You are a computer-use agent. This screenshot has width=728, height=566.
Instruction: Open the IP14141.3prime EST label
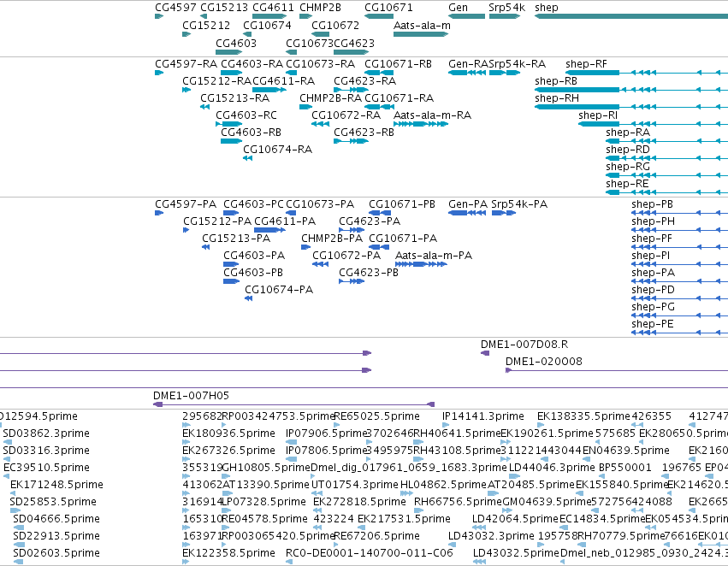click(x=482, y=416)
